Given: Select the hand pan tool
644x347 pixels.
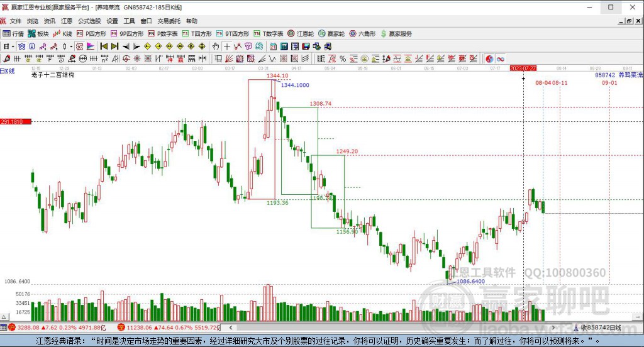Looking at the screenshot, I should click(x=216, y=47).
